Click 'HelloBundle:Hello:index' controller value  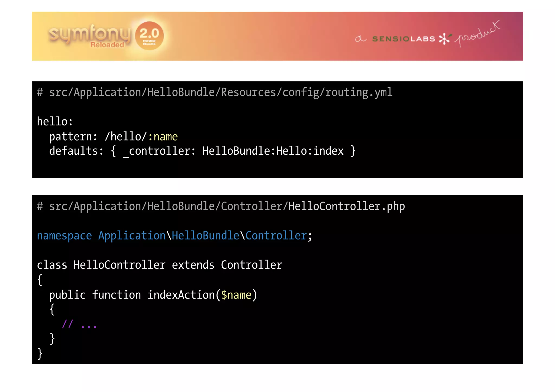coord(273,151)
